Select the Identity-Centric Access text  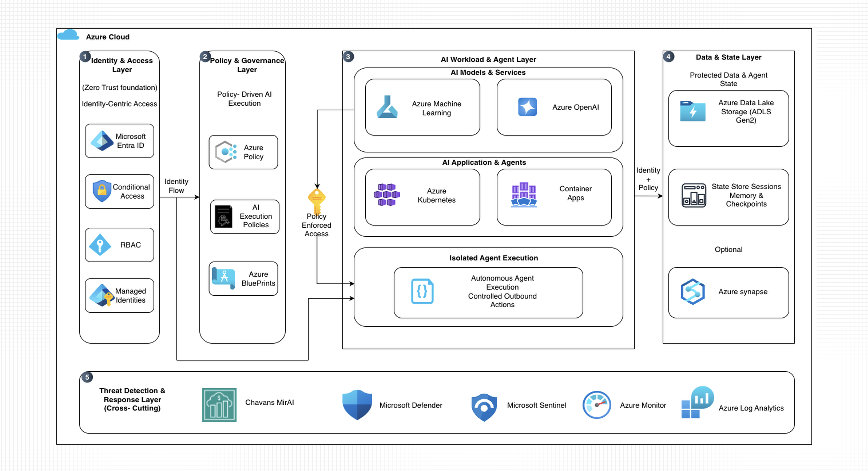pyautogui.click(x=119, y=104)
